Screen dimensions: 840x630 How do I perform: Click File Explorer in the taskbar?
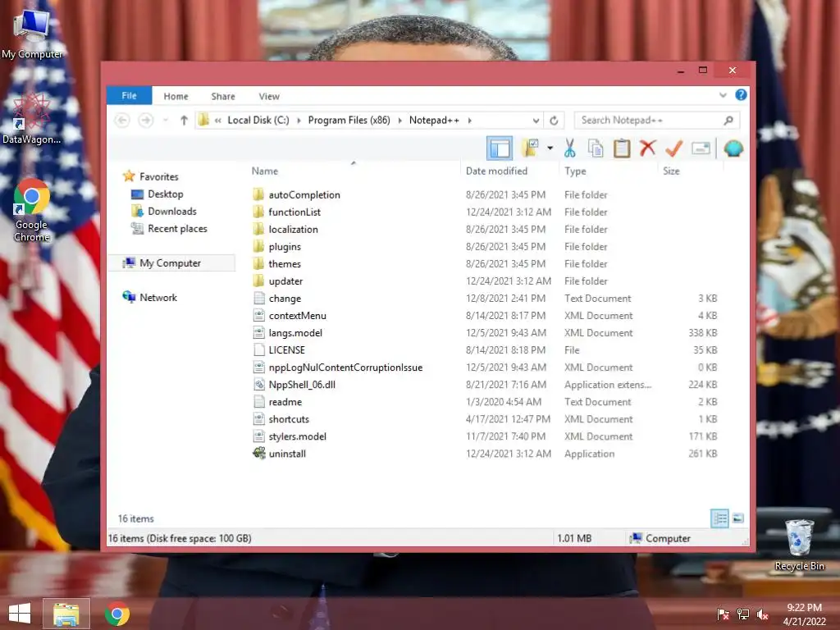pos(66,614)
